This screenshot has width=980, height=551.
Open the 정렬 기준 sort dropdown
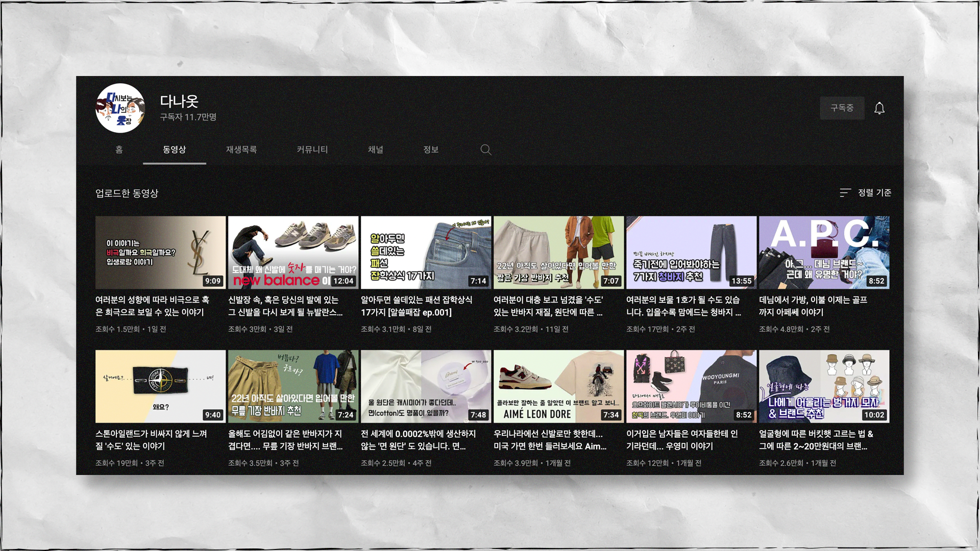tap(866, 192)
